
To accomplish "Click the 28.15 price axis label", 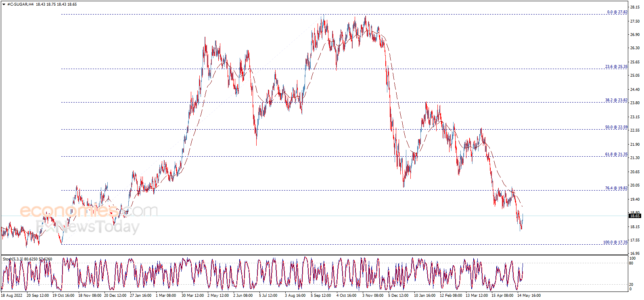I will click(x=635, y=7).
